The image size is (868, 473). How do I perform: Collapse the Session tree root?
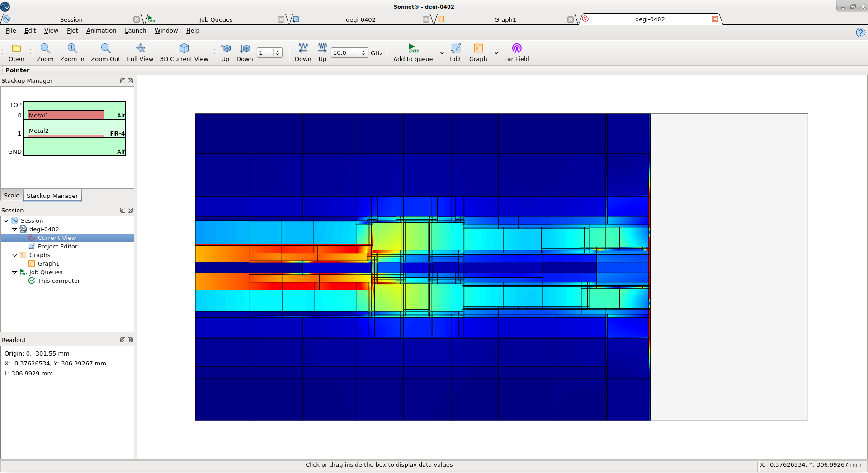pyautogui.click(x=6, y=220)
